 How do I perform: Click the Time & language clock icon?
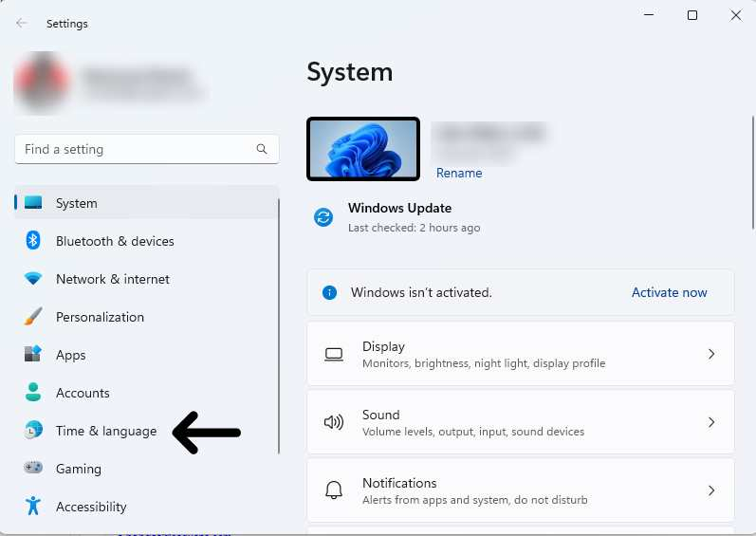pyautogui.click(x=33, y=430)
